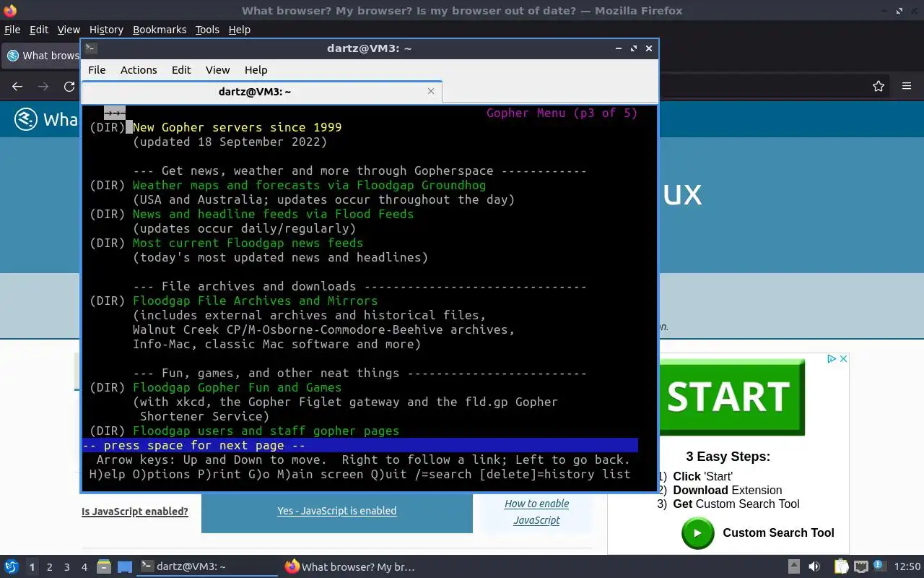The height and width of the screenshot is (578, 924).
Task: Open the terminal's Edit menu
Action: click(x=181, y=70)
